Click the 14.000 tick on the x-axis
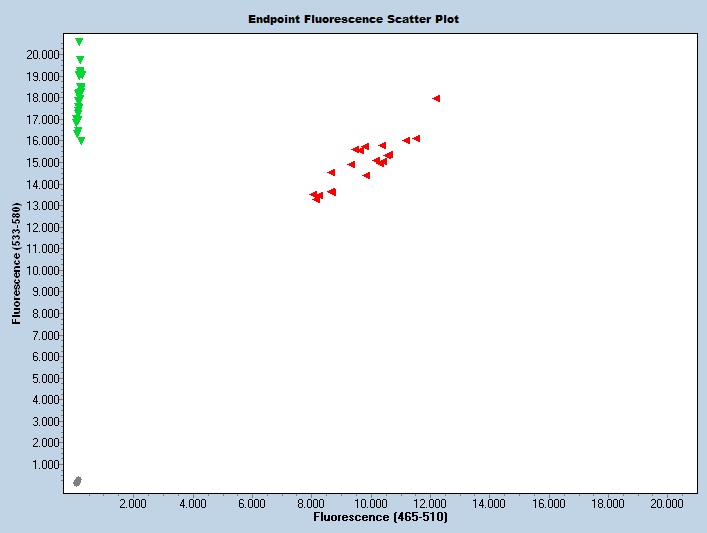The width and height of the screenshot is (707, 533). coord(488,503)
